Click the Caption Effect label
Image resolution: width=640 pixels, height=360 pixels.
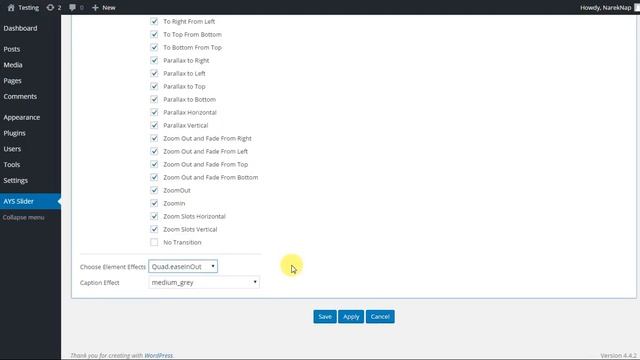pos(100,282)
